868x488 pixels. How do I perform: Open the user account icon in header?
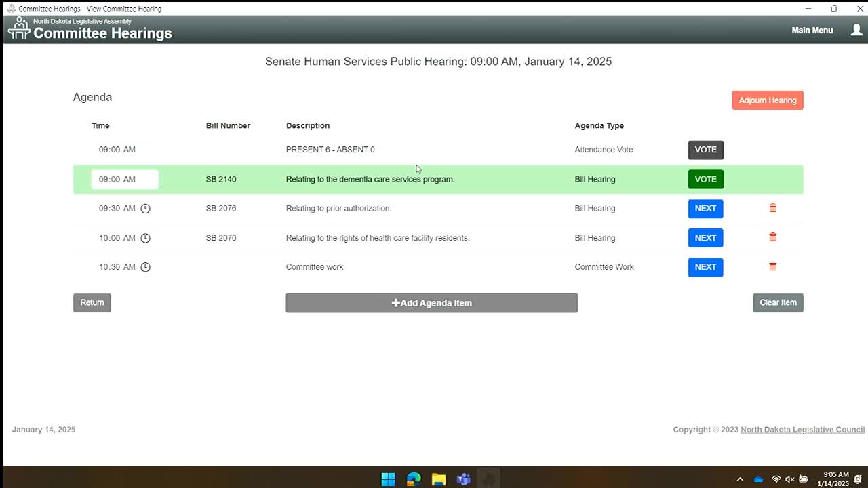coord(856,30)
